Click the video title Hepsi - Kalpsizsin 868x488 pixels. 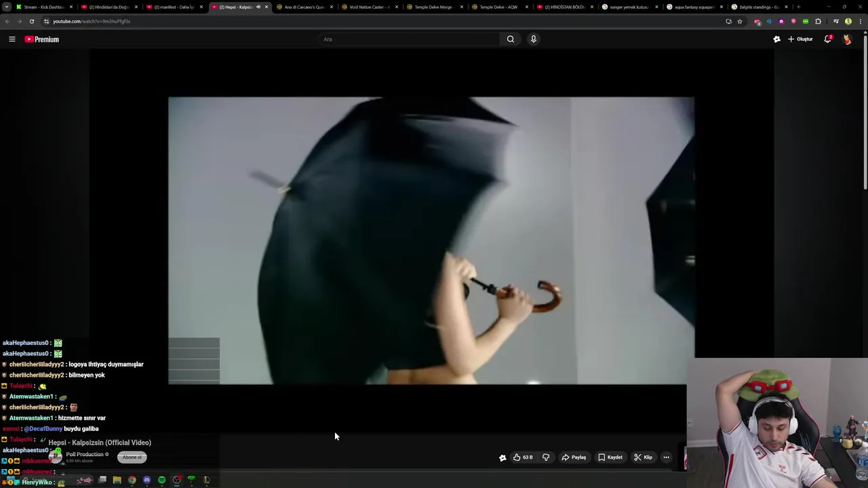tap(100, 443)
